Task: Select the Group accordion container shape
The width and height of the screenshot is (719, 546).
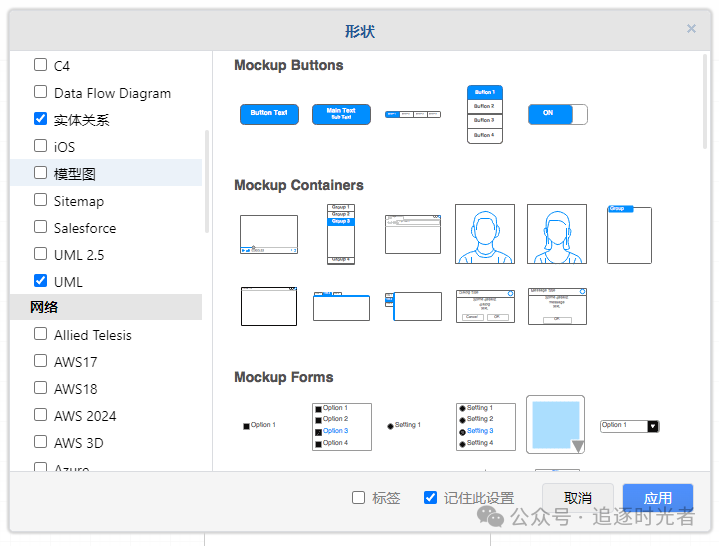Action: tap(341, 234)
